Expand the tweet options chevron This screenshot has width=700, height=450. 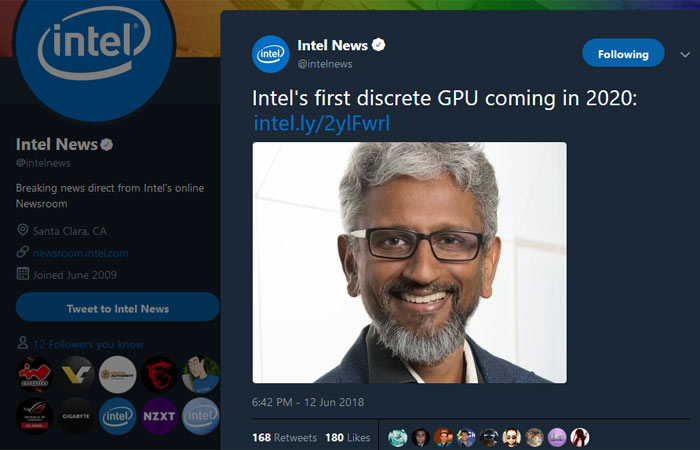click(x=685, y=54)
